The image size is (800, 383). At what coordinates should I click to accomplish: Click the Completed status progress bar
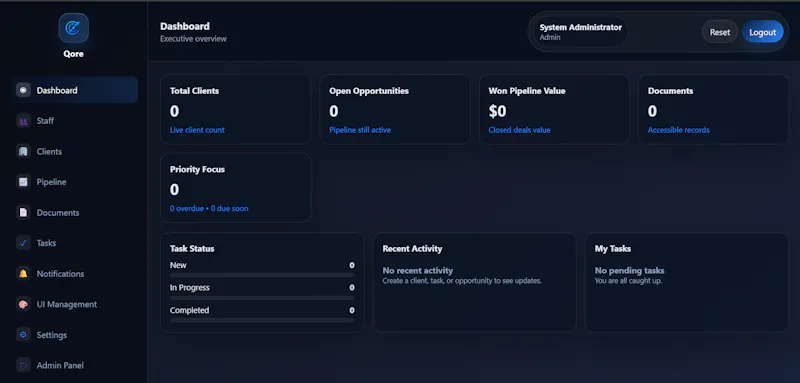[x=262, y=320]
